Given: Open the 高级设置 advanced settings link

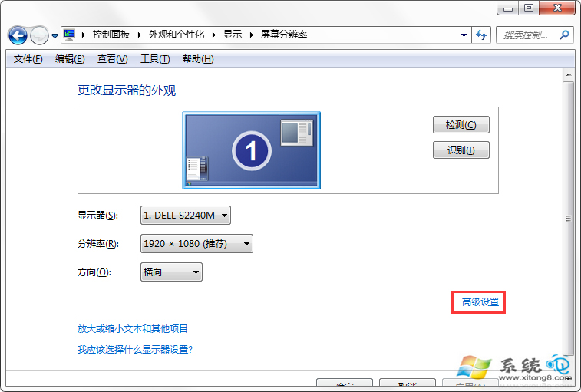Looking at the screenshot, I should pyautogui.click(x=480, y=302).
